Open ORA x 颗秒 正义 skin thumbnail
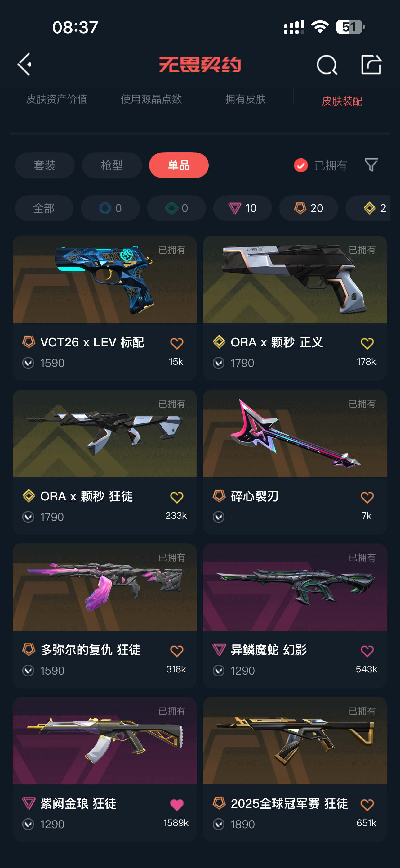 pyautogui.click(x=295, y=279)
